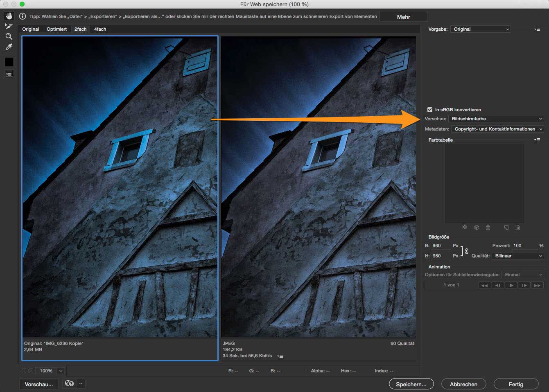This screenshot has width=549, height=392.
Task: Switch to the 4fach tab
Action: click(100, 29)
